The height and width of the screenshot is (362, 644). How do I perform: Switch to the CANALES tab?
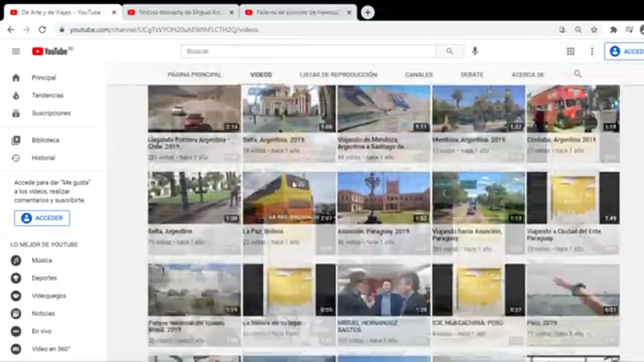(419, 74)
